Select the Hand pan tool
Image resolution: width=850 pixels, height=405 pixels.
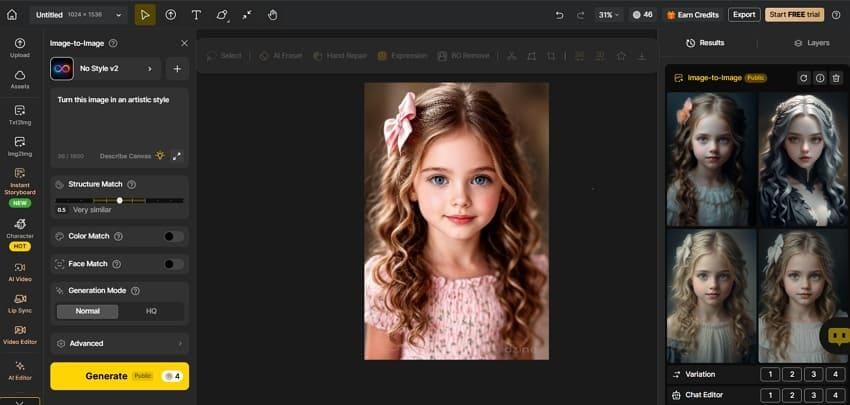pyautogui.click(x=273, y=15)
